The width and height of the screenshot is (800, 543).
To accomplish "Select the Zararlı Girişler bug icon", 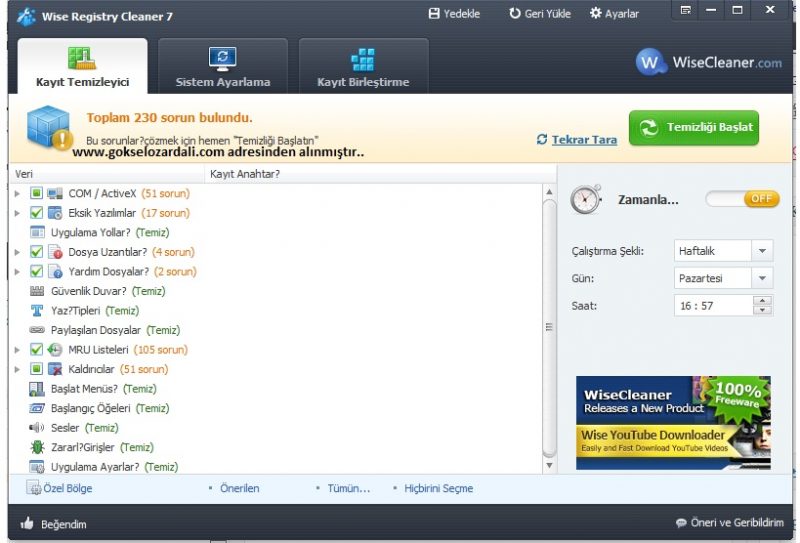I will 37,447.
